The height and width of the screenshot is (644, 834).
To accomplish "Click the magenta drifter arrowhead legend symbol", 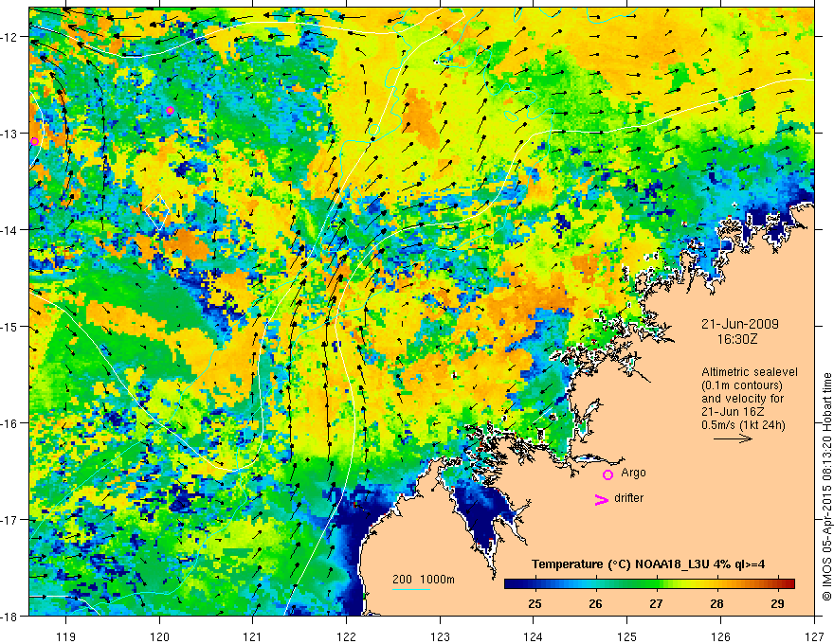I will coord(601,499).
